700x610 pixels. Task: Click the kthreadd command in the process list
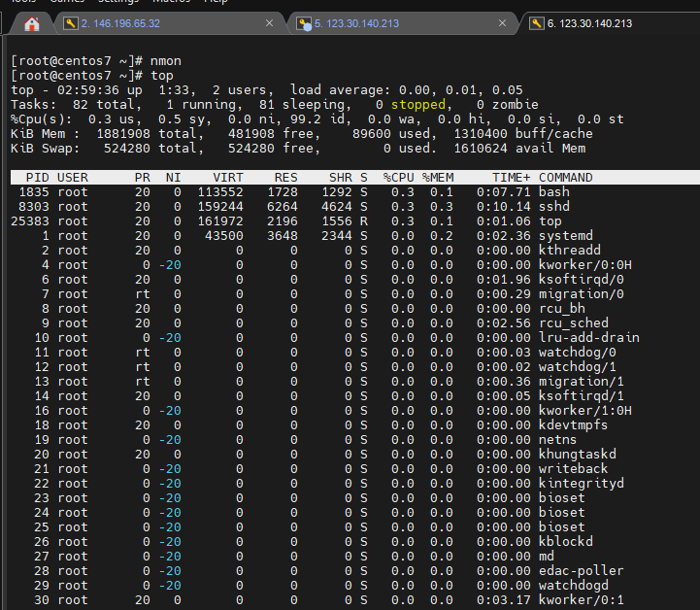(569, 251)
